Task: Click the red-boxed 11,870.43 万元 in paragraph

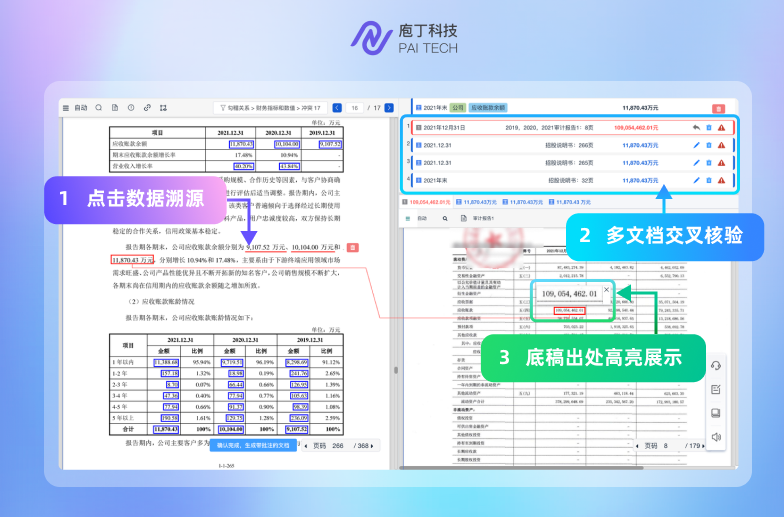Action: click(x=132, y=260)
